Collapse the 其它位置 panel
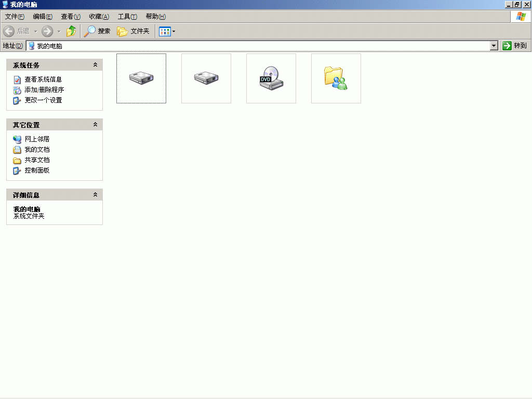 96,125
